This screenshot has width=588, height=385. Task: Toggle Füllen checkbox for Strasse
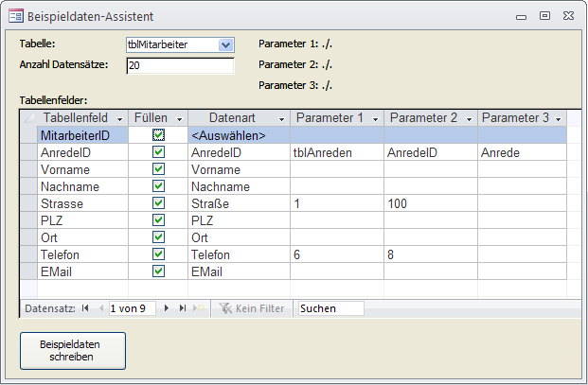tap(159, 203)
